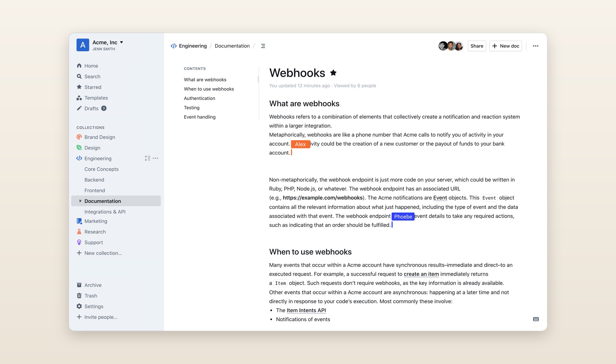Image resolution: width=616 pixels, height=364 pixels.
Task: Expand the Documentation tree item arrow
Action: coord(80,201)
